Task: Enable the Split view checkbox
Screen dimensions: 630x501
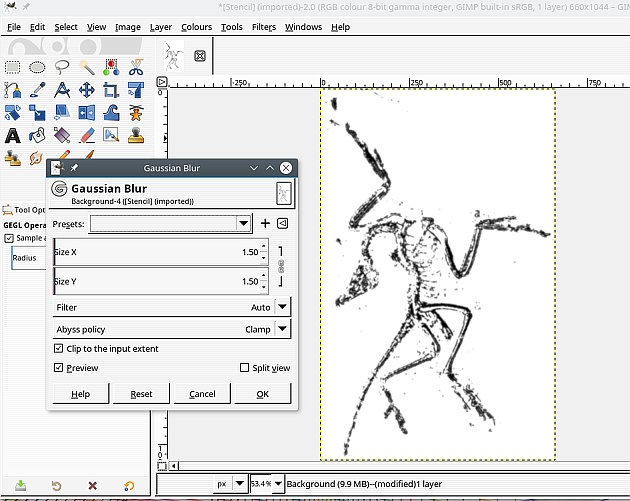Action: coord(244,368)
